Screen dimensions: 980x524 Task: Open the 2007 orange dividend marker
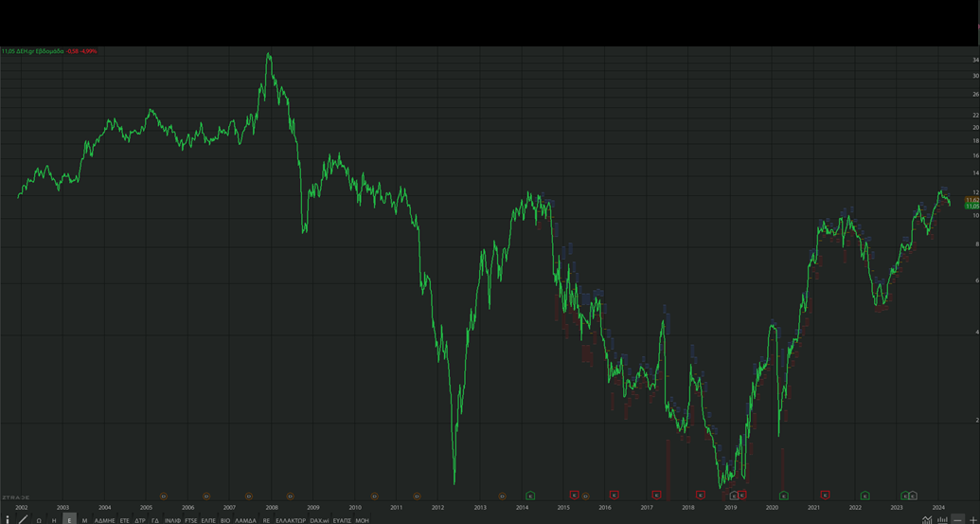click(x=249, y=496)
